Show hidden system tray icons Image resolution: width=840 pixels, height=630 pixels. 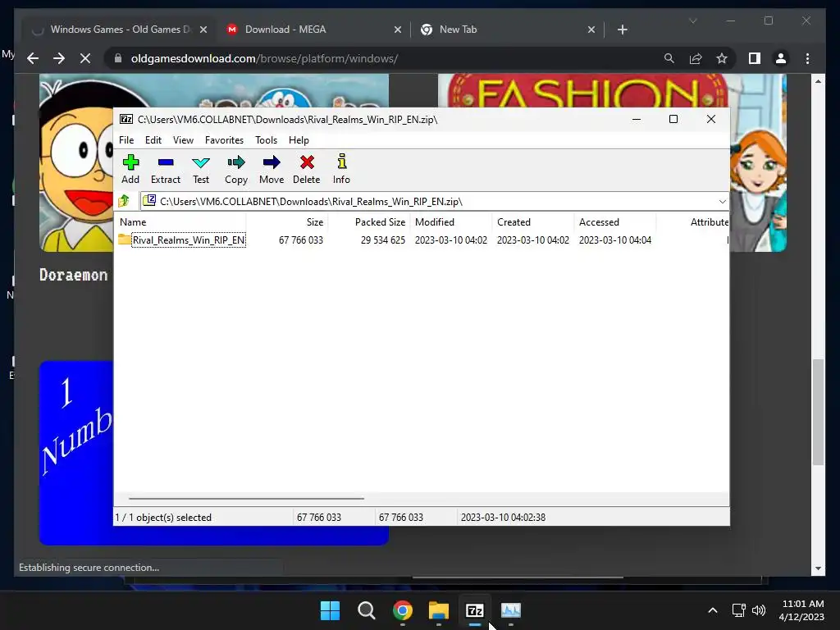coord(713,610)
